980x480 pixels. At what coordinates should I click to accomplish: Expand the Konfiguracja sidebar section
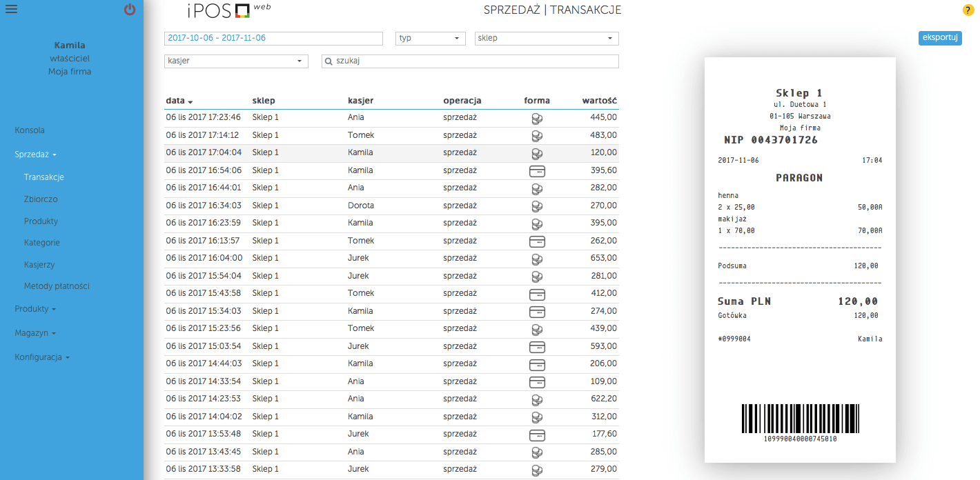42,357
